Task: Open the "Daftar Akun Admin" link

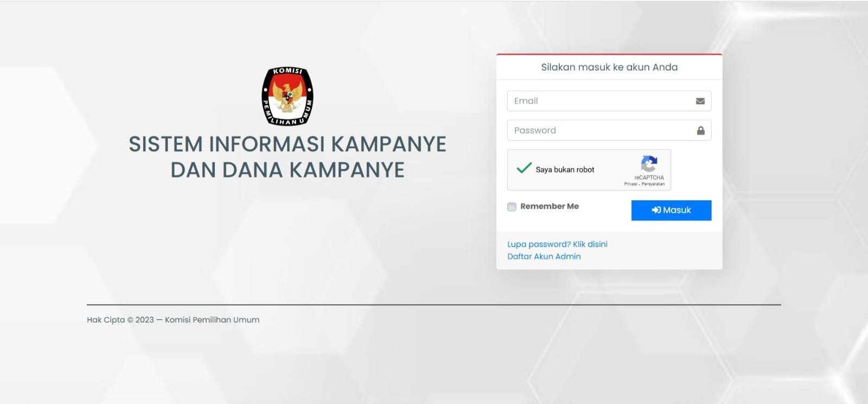Action: click(544, 256)
